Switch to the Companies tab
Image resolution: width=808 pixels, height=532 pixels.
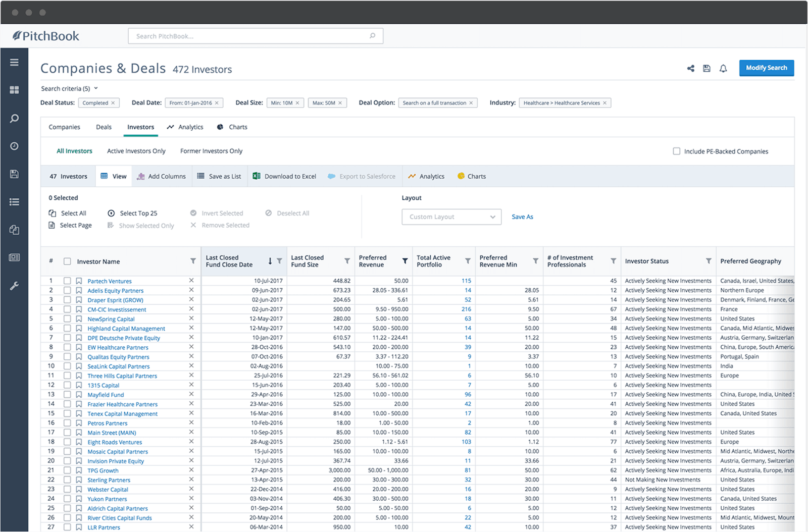[64, 127]
